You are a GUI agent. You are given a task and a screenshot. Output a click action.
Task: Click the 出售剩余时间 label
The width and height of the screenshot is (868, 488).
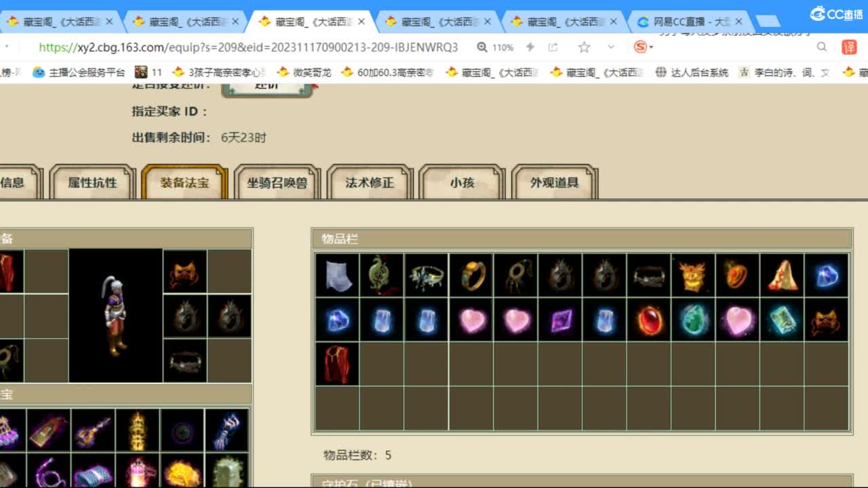pyautogui.click(x=172, y=138)
